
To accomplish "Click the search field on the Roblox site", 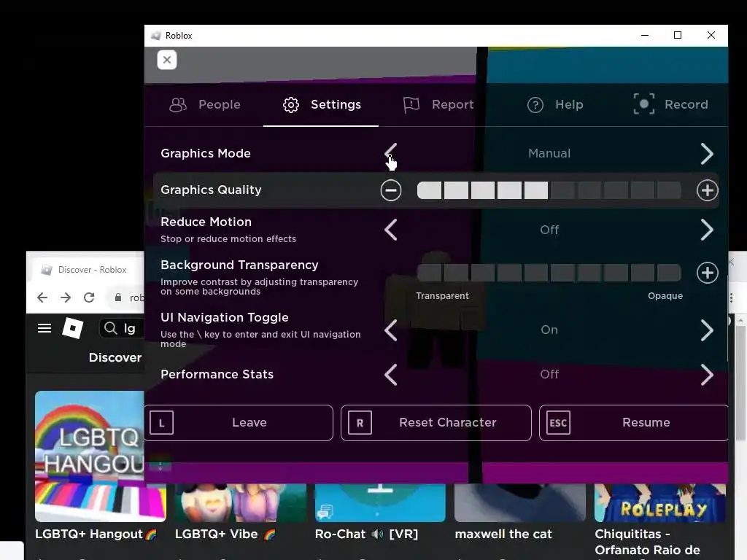I will pyautogui.click(x=122, y=328).
